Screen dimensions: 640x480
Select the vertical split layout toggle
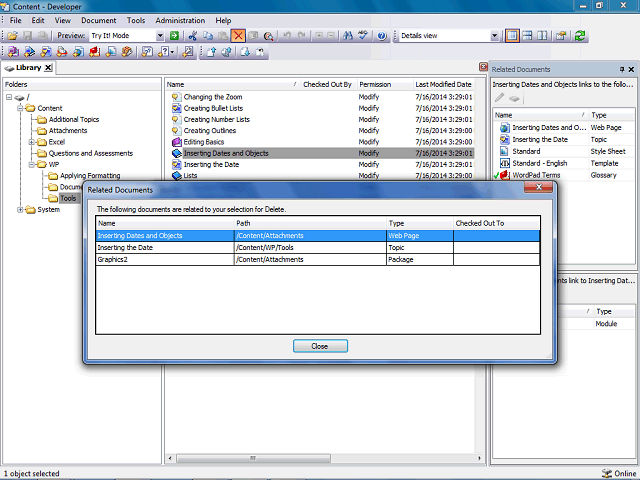tap(542, 36)
